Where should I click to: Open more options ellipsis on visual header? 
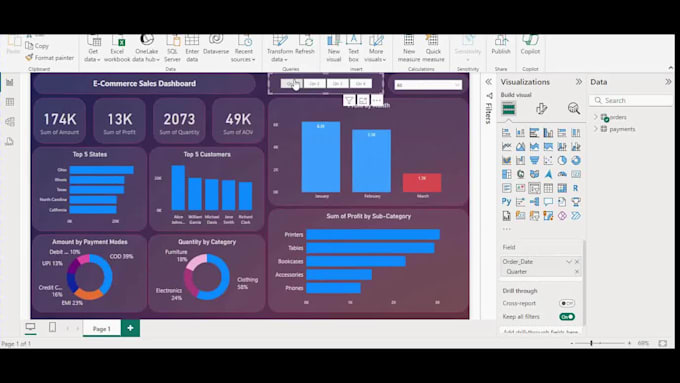click(x=377, y=101)
